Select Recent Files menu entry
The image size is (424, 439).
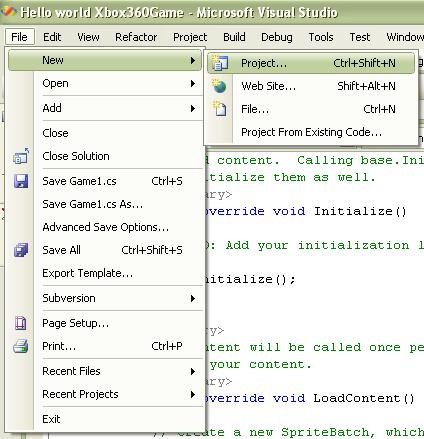click(105, 371)
